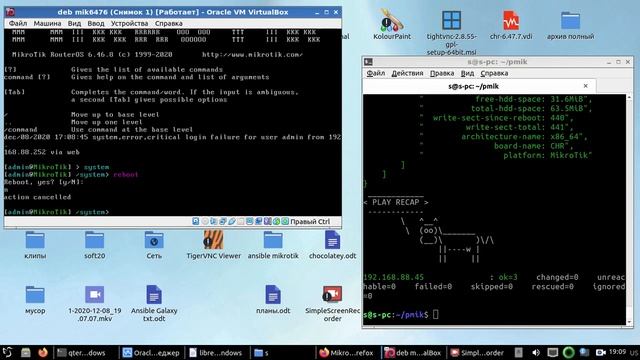Click the 's@s-pc:~/pmik$' terminal prompt
Image resolution: width=640 pixels, height=360 pixels.
(396, 314)
